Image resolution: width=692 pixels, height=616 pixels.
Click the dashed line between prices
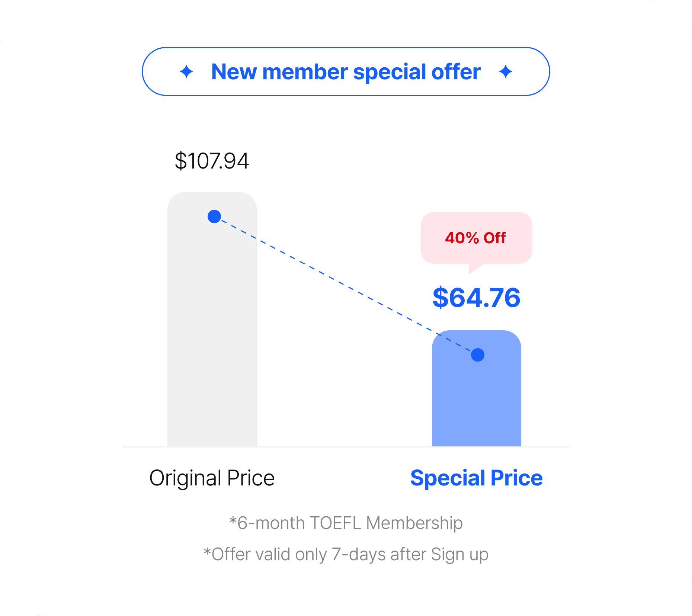click(x=346, y=286)
